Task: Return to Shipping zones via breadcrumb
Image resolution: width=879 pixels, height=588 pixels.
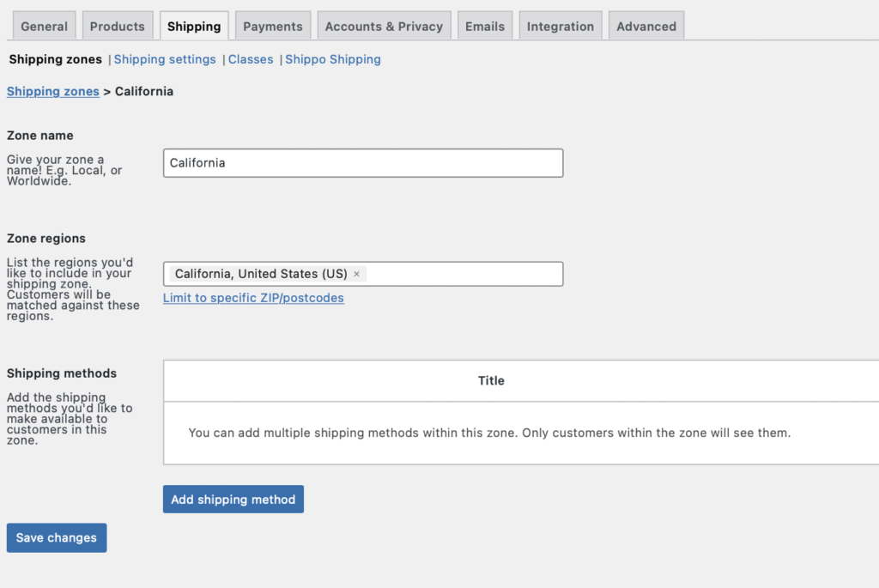Action: [53, 91]
